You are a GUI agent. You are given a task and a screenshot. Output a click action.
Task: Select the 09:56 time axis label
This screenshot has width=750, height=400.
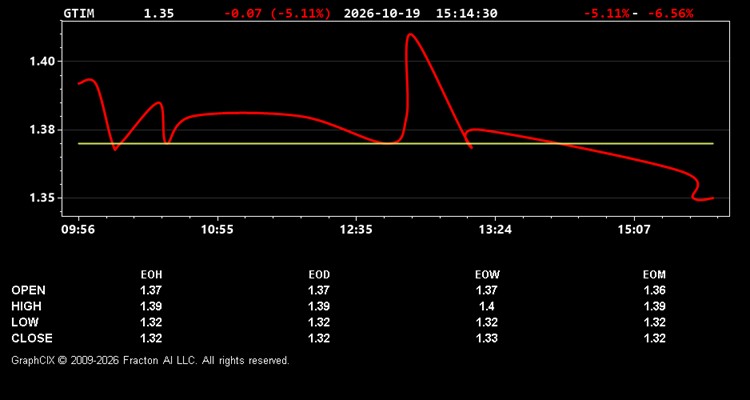click(x=78, y=230)
